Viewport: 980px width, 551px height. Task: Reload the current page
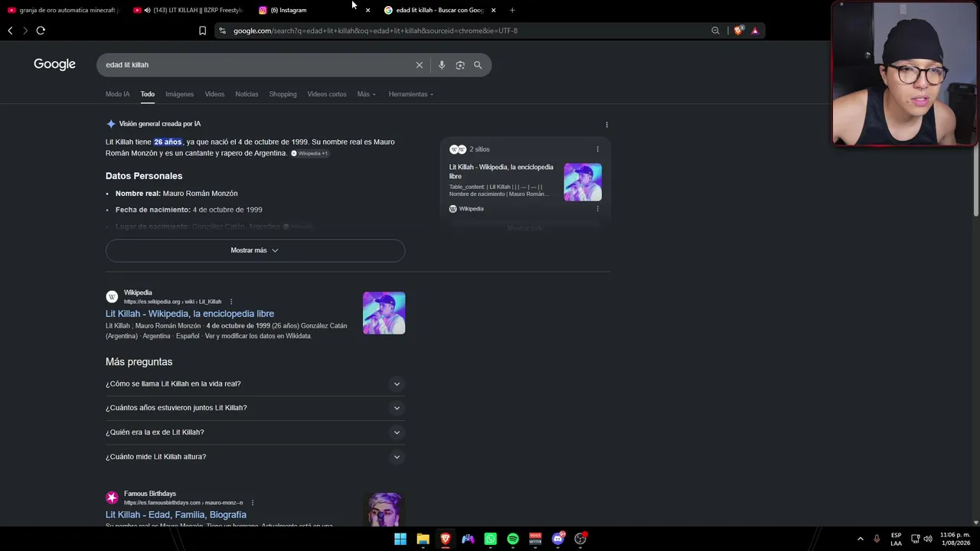coord(41,31)
